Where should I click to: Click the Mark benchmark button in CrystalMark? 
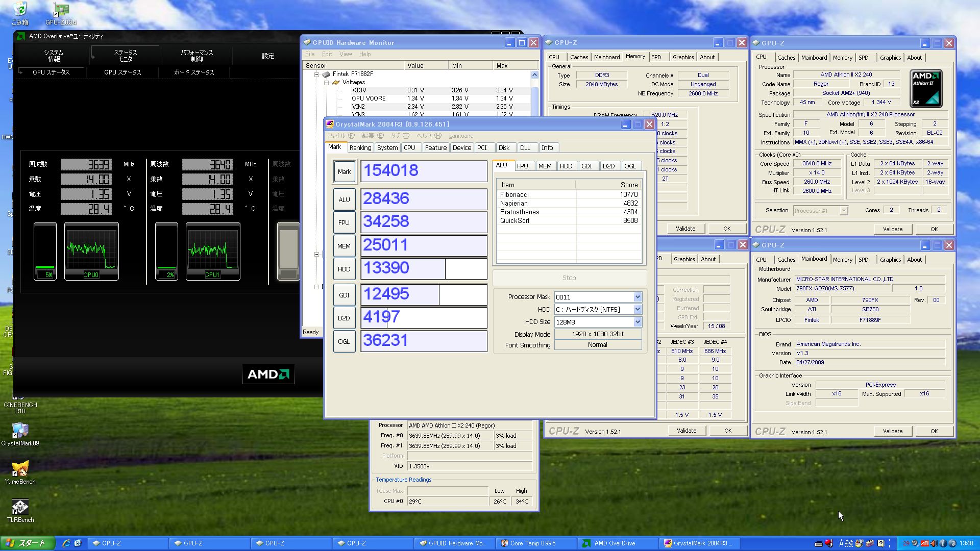[x=344, y=171]
